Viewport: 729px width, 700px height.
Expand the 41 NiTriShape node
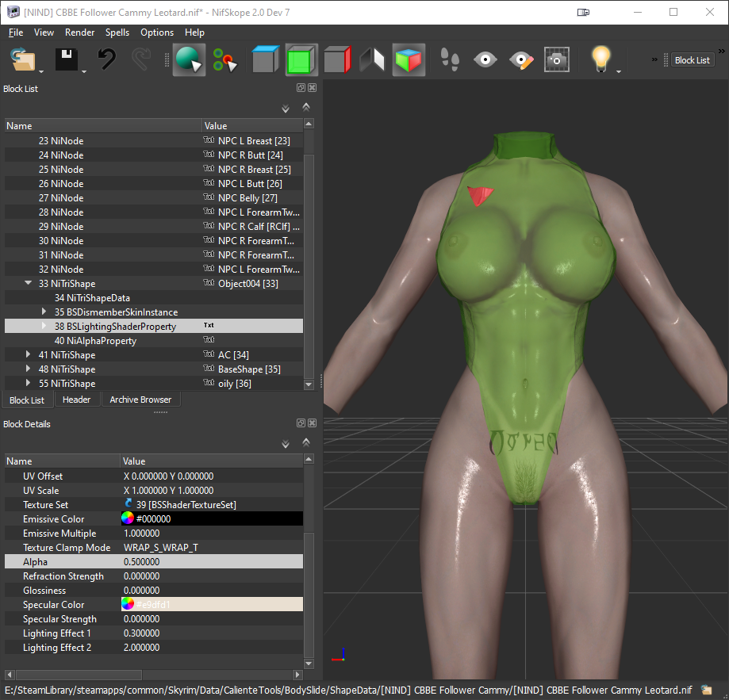28,354
